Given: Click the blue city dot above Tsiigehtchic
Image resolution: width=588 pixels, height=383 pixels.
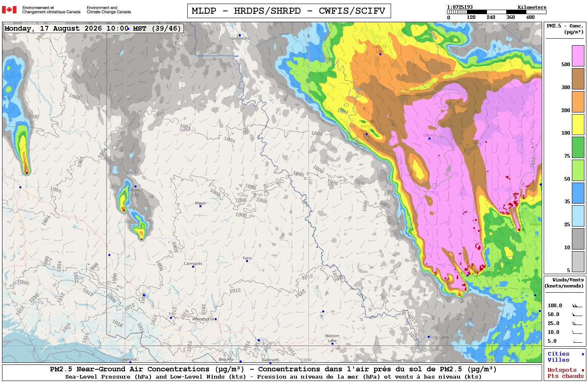Looking at the screenshot, I should point(240,35).
